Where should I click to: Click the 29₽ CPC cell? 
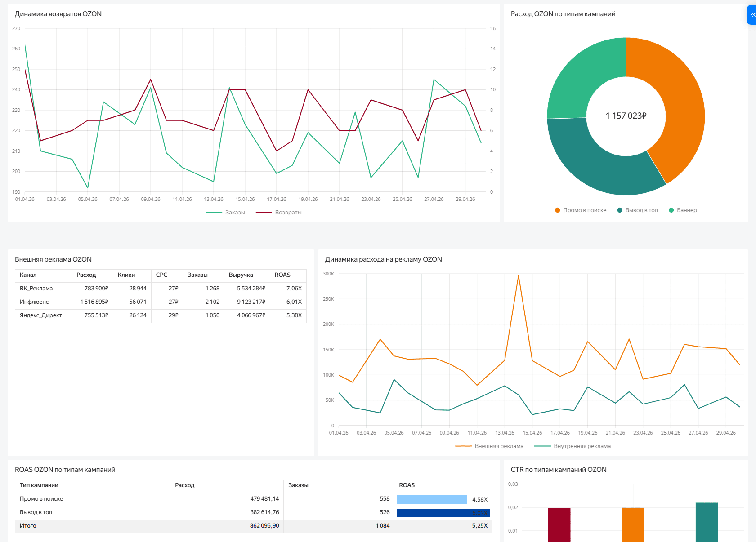167,315
